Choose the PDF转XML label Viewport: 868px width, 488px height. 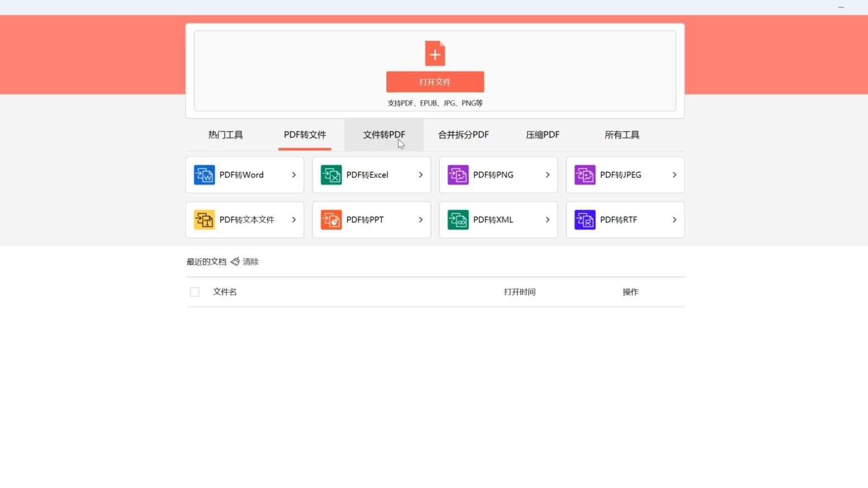[x=493, y=220]
